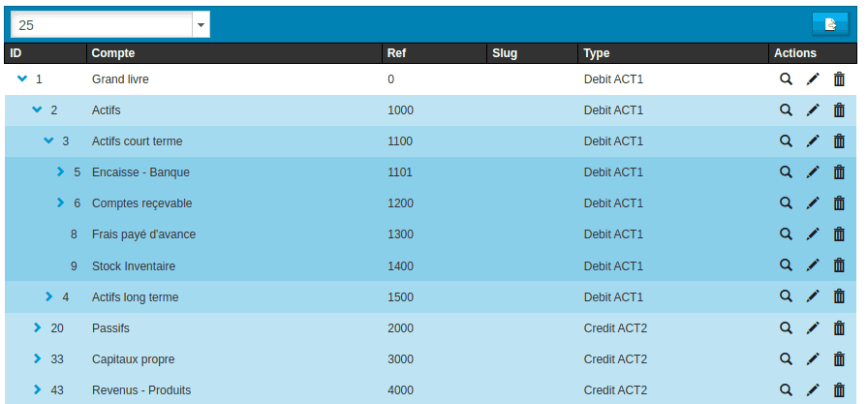Open magnifier for Actifs court terme
Viewport: 868px width, 404px height.
point(786,141)
